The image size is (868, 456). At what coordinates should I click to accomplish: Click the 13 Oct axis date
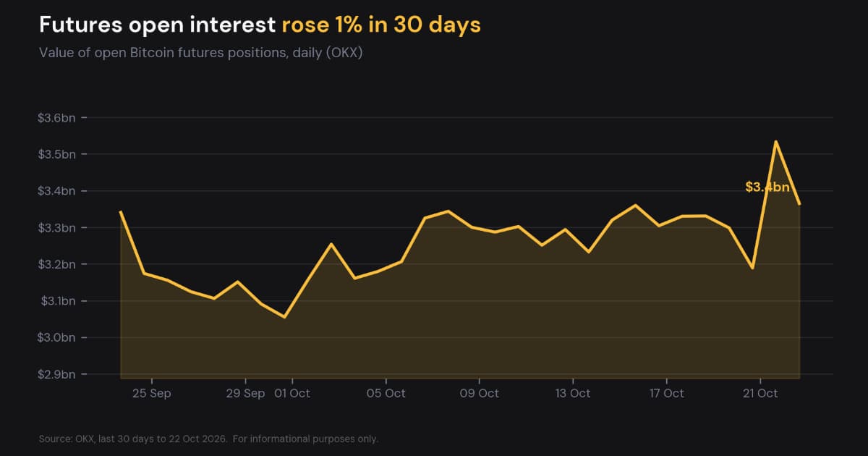click(573, 394)
